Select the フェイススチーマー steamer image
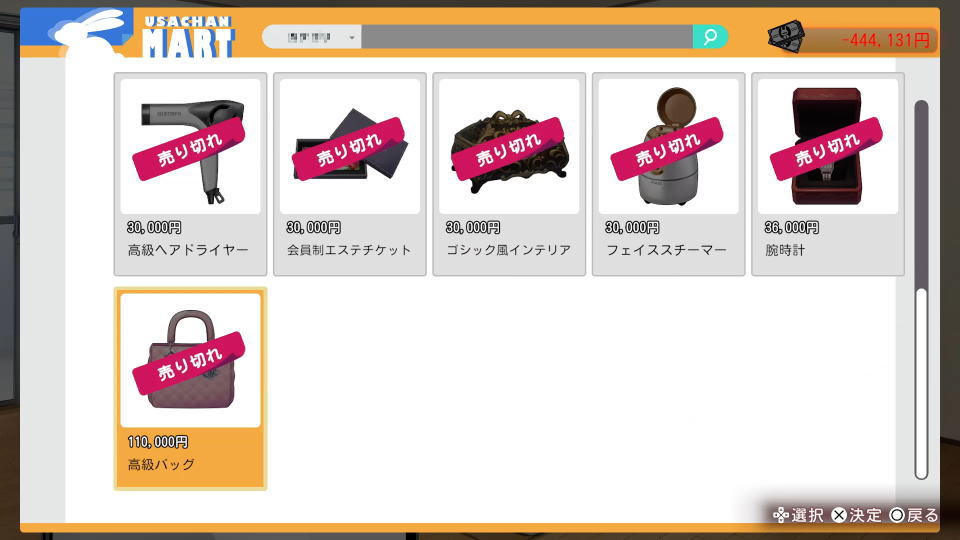This screenshot has height=540, width=960. pos(669,146)
